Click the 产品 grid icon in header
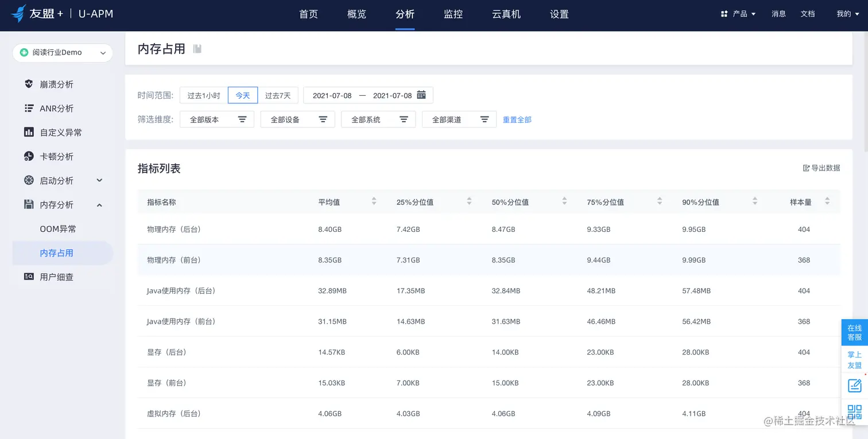 pos(724,14)
